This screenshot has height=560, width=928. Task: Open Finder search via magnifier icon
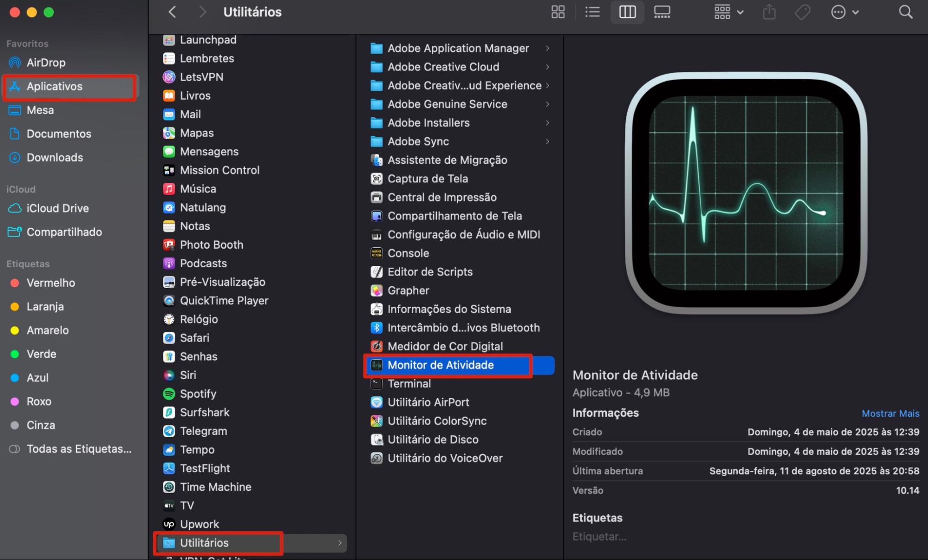pos(905,12)
